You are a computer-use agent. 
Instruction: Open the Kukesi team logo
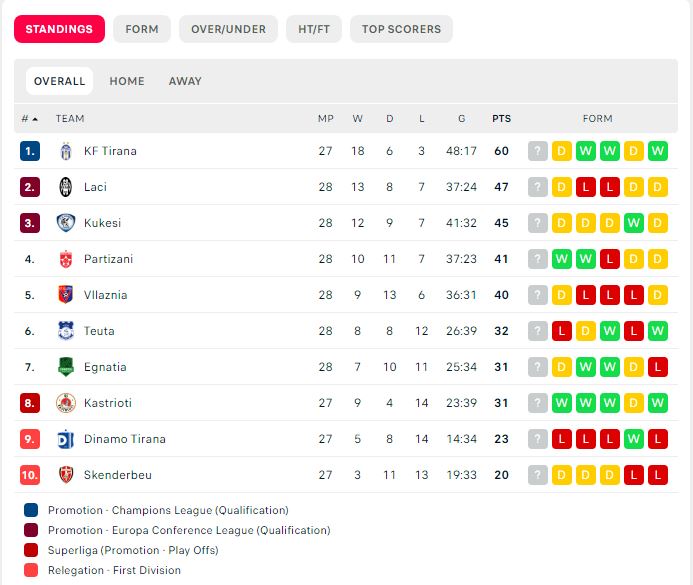pos(66,223)
